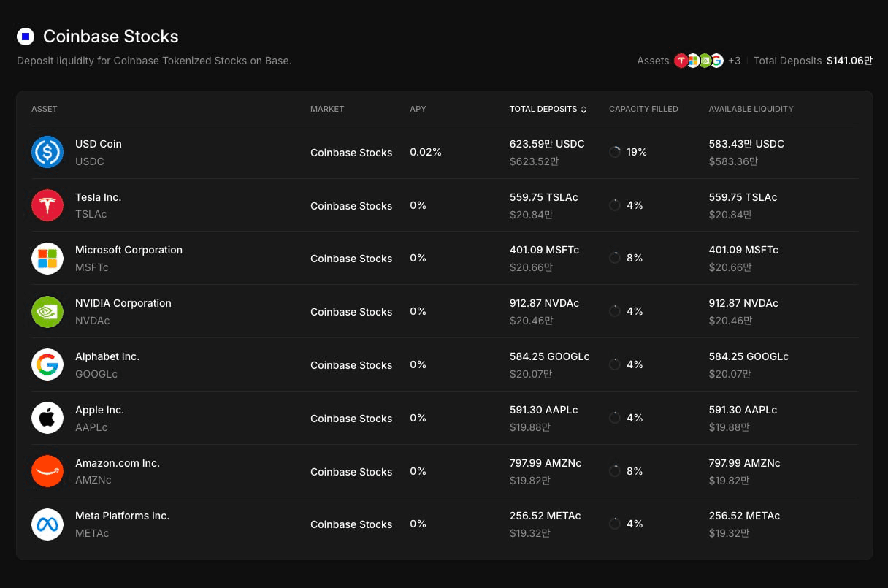888x588 pixels.
Task: Click the Meta Platforms asset icon
Action: pyautogui.click(x=47, y=524)
